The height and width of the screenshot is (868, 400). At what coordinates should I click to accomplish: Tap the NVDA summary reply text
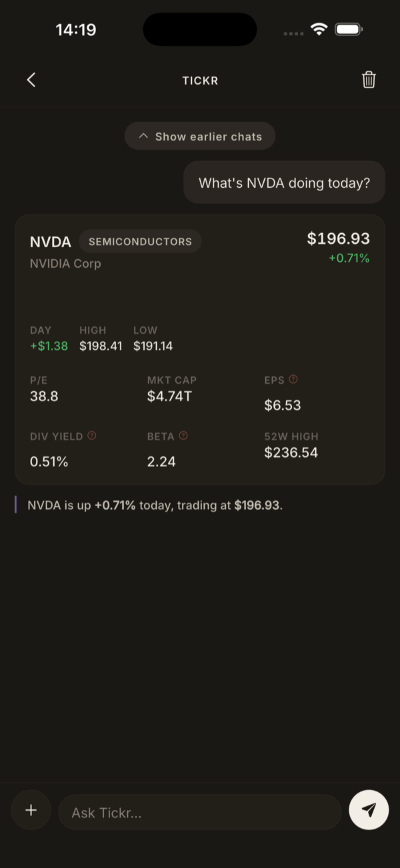tap(155, 505)
